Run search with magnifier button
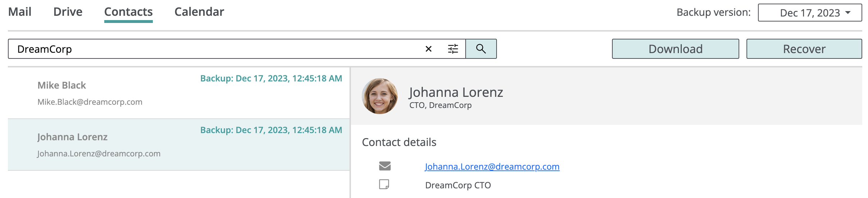Viewport: 868px width, 198px height. click(x=481, y=49)
